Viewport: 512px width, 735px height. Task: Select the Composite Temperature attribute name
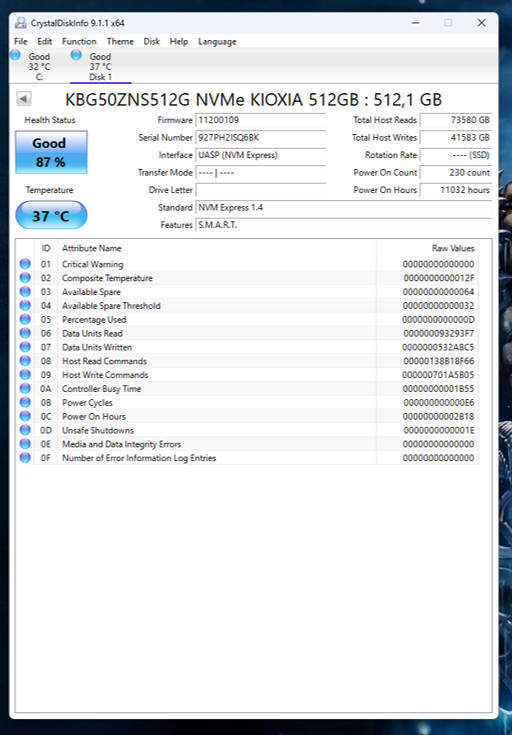point(107,278)
